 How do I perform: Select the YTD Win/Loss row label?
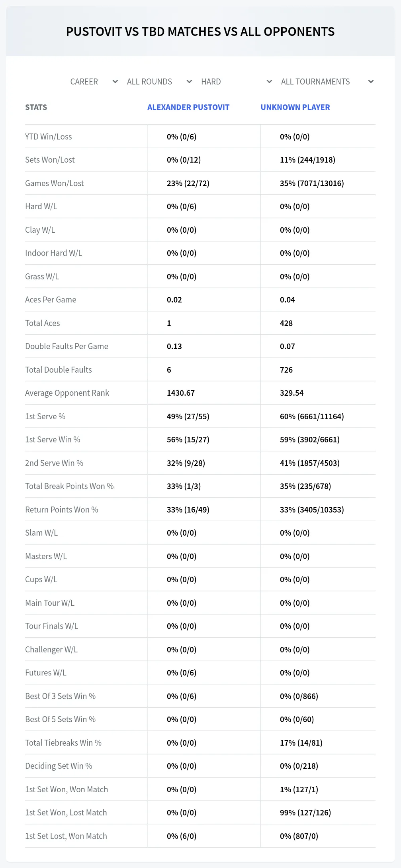point(49,137)
